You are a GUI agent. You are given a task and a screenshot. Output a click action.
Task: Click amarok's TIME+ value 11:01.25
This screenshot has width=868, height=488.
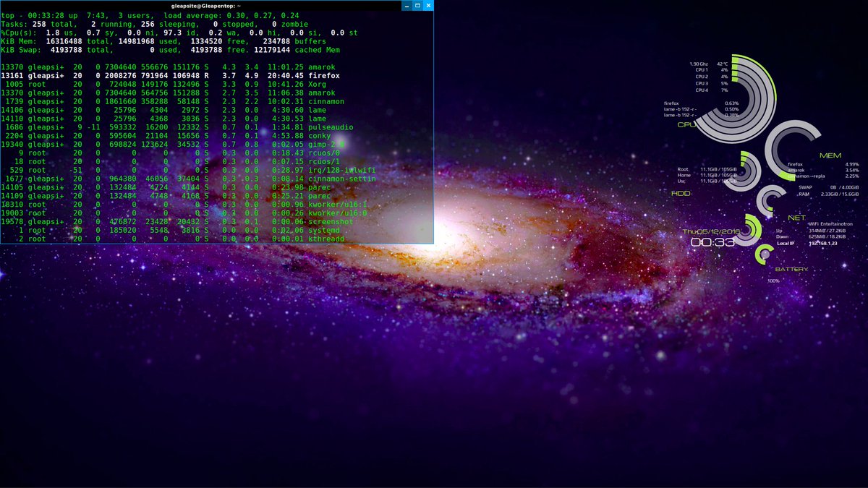click(x=285, y=67)
